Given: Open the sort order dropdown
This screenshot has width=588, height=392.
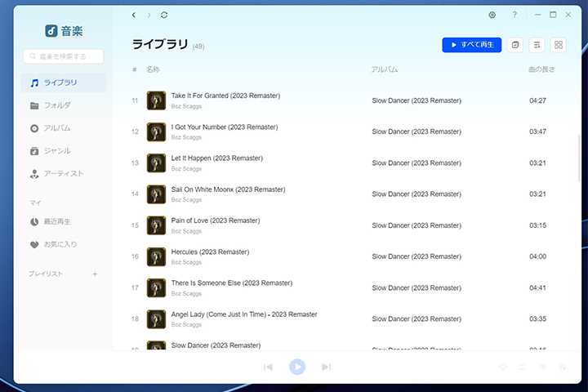Looking at the screenshot, I should point(537,45).
